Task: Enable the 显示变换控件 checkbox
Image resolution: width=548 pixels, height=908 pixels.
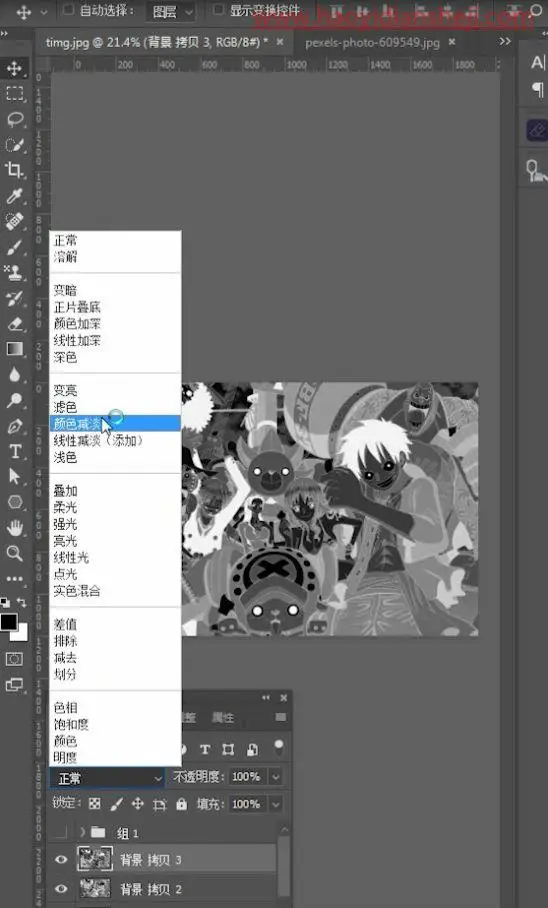Action: pos(218,10)
